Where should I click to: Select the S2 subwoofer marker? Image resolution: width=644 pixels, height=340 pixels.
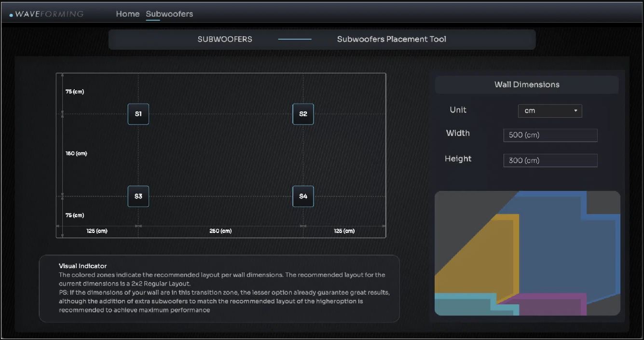[x=303, y=114]
